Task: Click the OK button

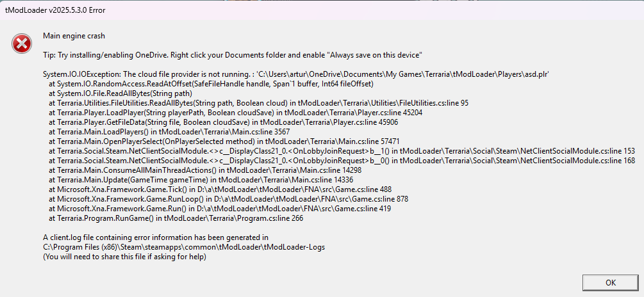Action: tap(611, 282)
